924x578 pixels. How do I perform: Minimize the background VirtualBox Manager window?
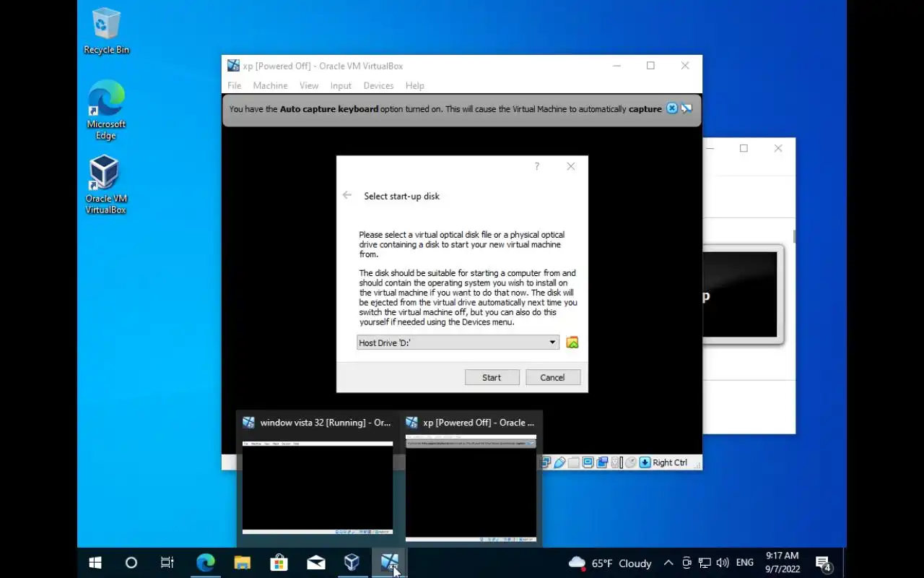pos(710,148)
